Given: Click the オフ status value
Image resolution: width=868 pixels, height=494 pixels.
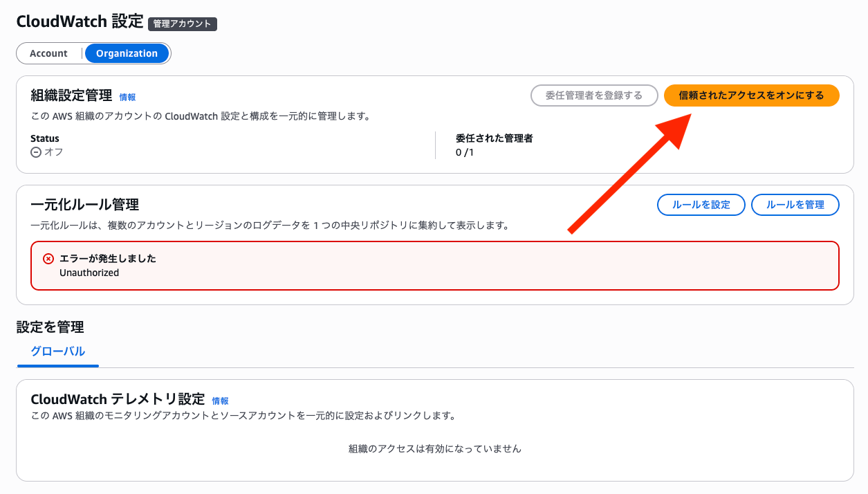Looking at the screenshot, I should pos(54,152).
